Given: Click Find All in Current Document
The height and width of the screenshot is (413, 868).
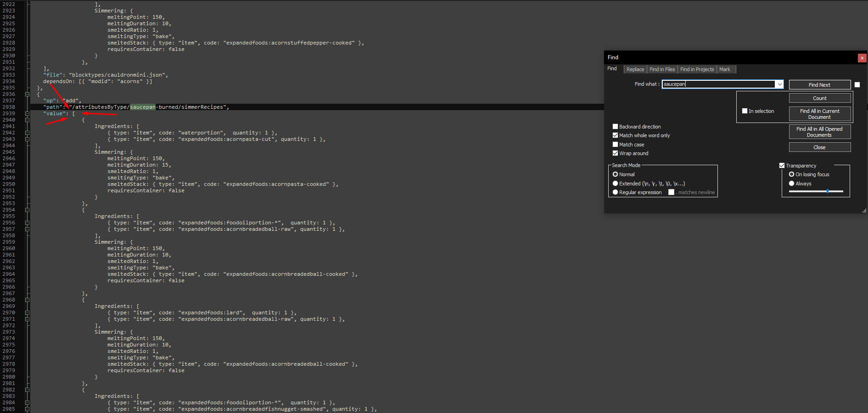Looking at the screenshot, I should pos(819,114).
